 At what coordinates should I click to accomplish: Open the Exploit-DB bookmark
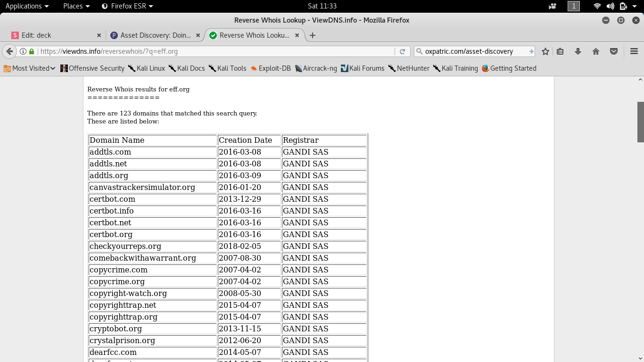271,68
